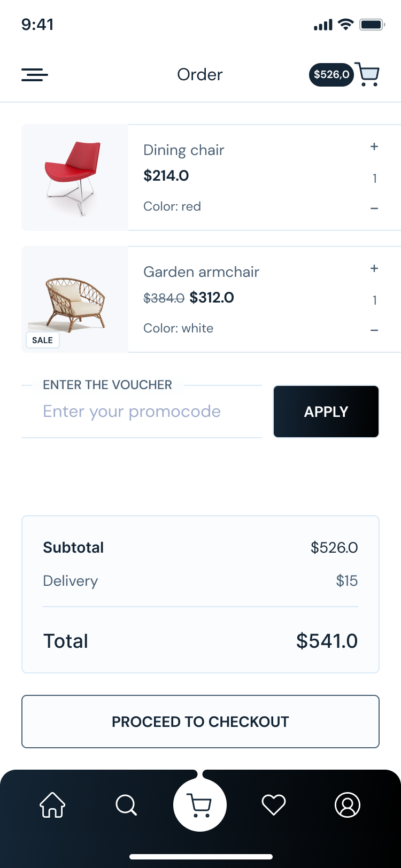
Task: Tap the SALE badge on armchair
Action: click(x=42, y=340)
